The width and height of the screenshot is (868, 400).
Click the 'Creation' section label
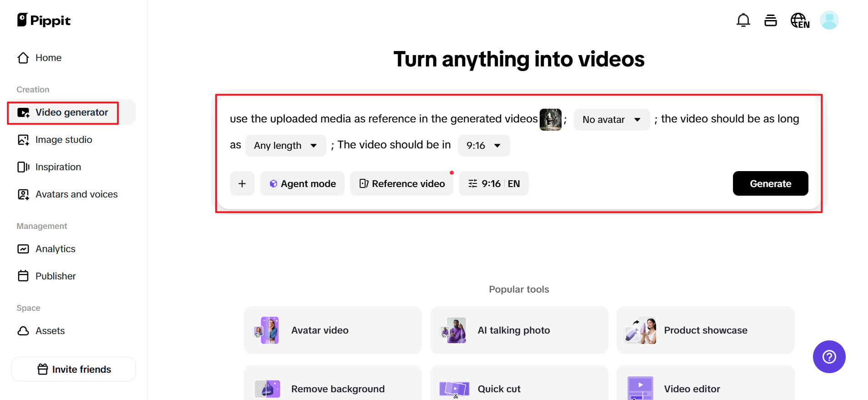tap(33, 90)
